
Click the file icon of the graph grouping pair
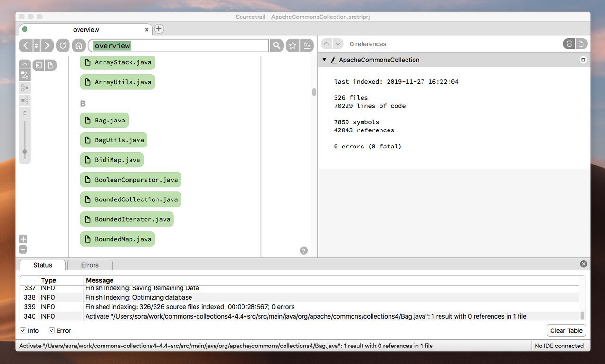(50, 65)
